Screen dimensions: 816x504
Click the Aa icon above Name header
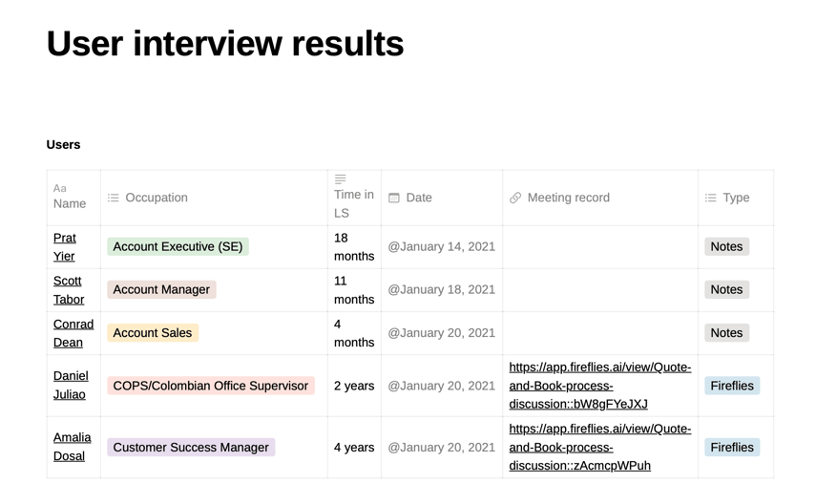(60, 188)
